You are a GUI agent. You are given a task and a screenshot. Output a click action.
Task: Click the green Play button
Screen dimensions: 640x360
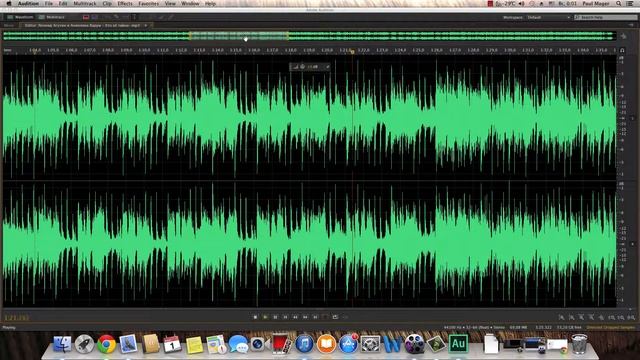pyautogui.click(x=265, y=317)
